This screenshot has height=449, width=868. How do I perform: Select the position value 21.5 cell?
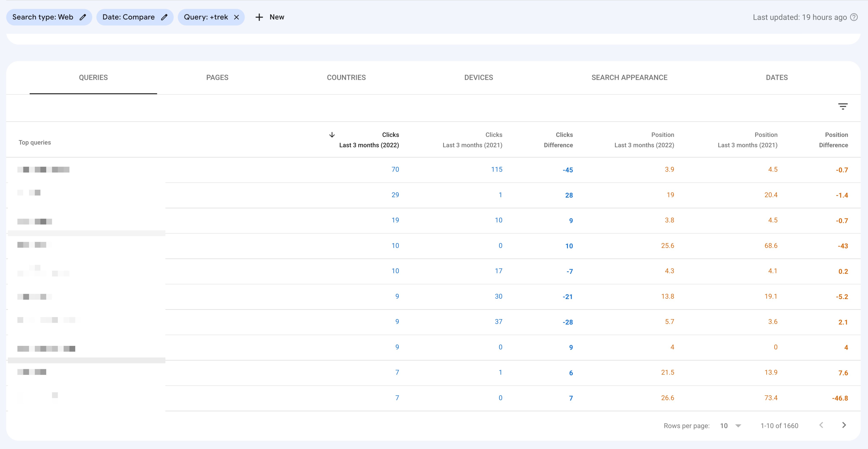(x=668, y=373)
